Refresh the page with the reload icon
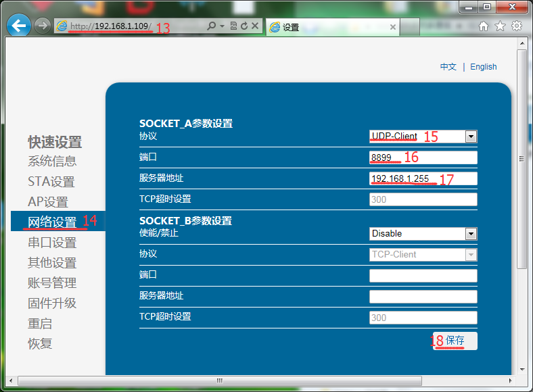 coord(244,26)
